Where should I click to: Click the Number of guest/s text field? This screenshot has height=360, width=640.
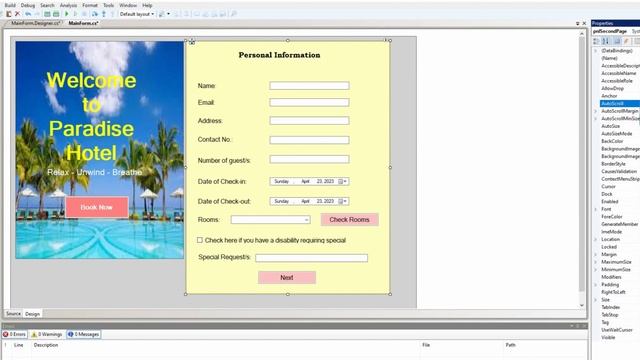click(x=309, y=159)
